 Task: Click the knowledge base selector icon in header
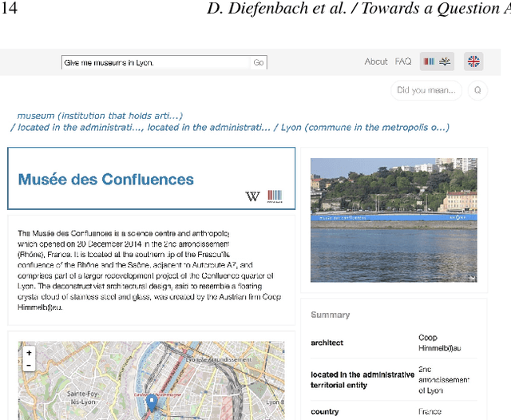tap(437, 61)
